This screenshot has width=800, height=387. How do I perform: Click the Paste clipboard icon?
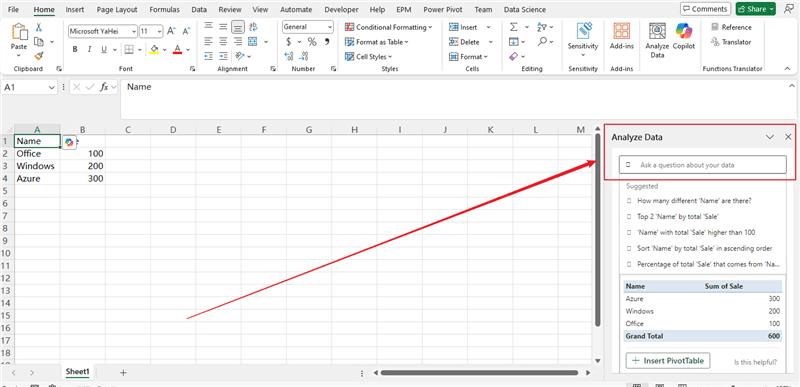click(19, 33)
